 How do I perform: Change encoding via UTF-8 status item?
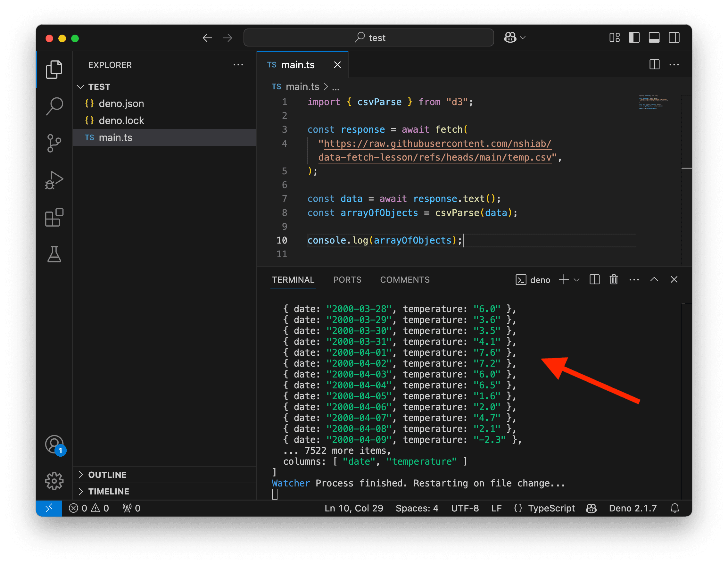[x=465, y=508]
